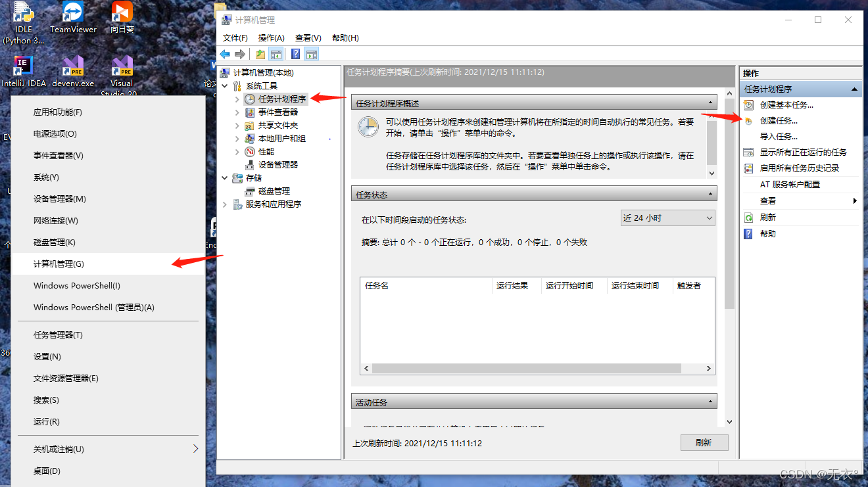The height and width of the screenshot is (487, 868).
Task: Click overview text scroll down arrow
Action: click(711, 173)
